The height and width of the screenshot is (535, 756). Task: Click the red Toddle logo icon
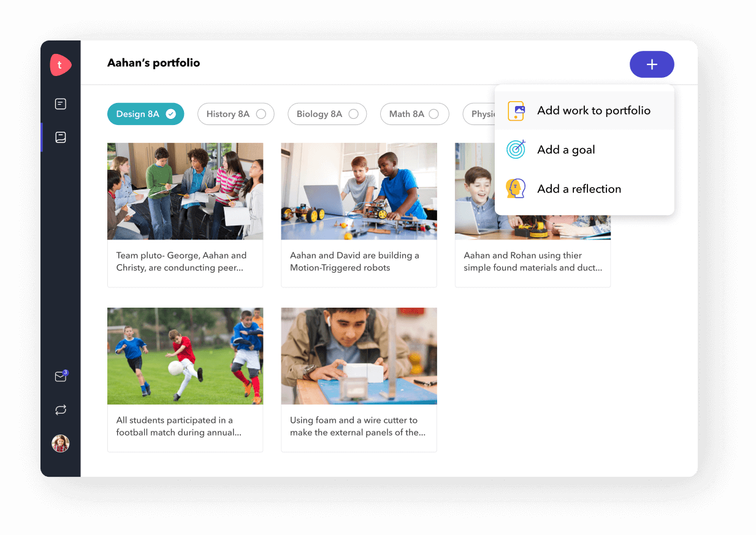60,64
